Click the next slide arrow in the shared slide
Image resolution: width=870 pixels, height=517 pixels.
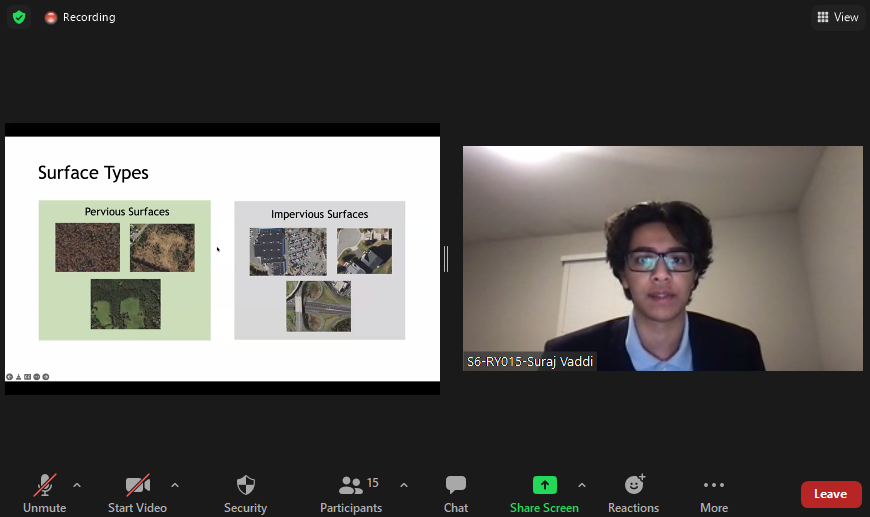pos(45,377)
